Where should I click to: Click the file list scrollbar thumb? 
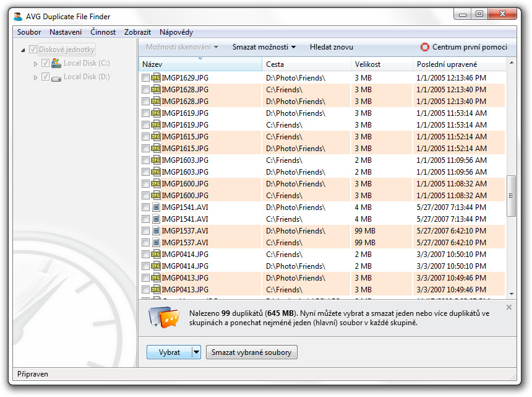point(511,196)
